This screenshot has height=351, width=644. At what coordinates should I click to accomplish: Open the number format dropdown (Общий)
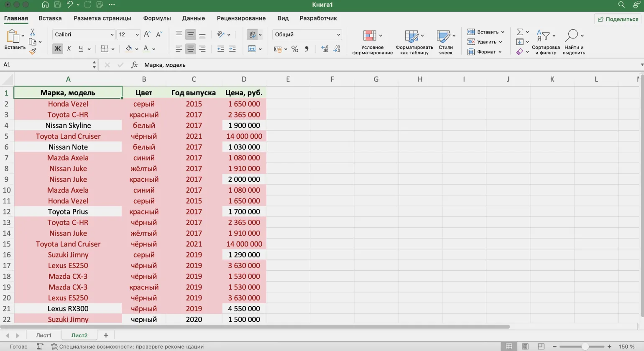point(338,35)
